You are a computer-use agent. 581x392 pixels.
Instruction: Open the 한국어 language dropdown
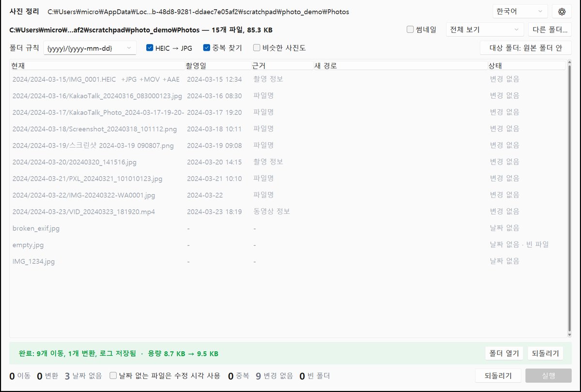click(520, 12)
